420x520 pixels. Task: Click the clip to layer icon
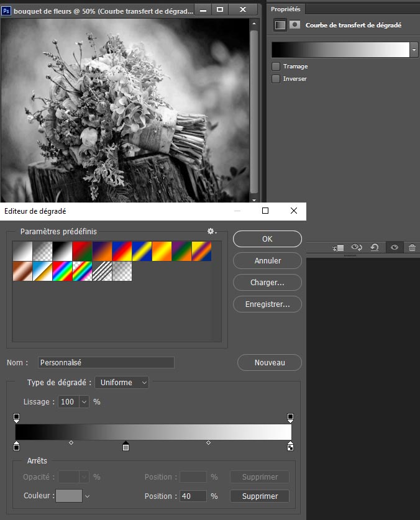339,247
